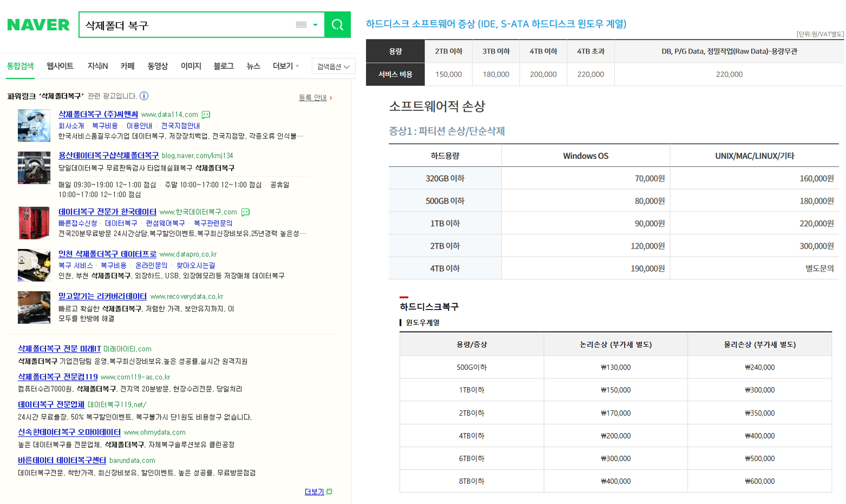Click the red computer case thumbnail

(34, 223)
